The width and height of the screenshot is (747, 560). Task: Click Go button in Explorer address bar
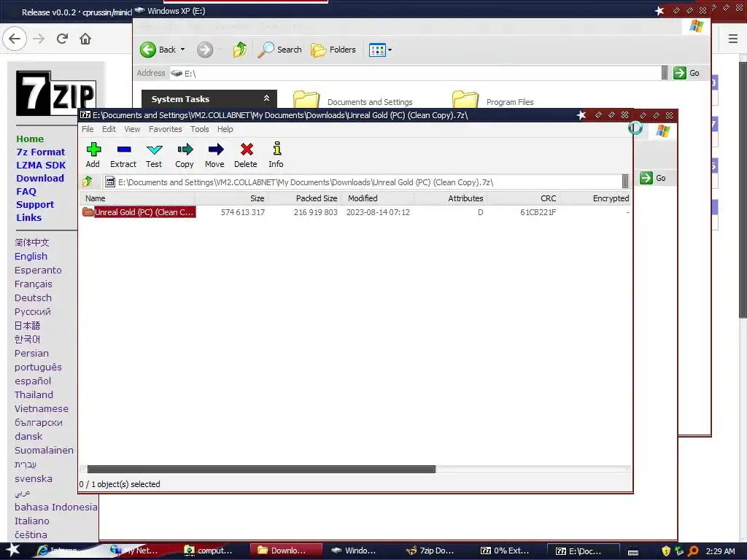686,73
